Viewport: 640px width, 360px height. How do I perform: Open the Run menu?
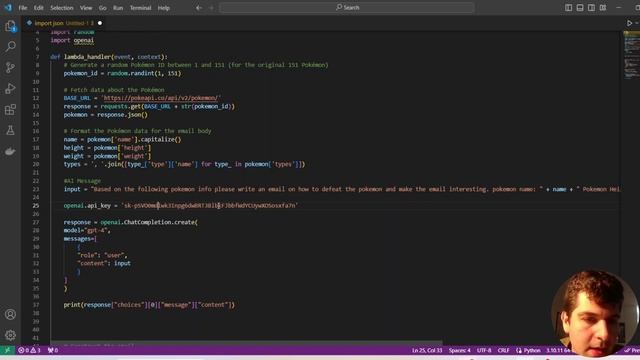tap(118, 8)
